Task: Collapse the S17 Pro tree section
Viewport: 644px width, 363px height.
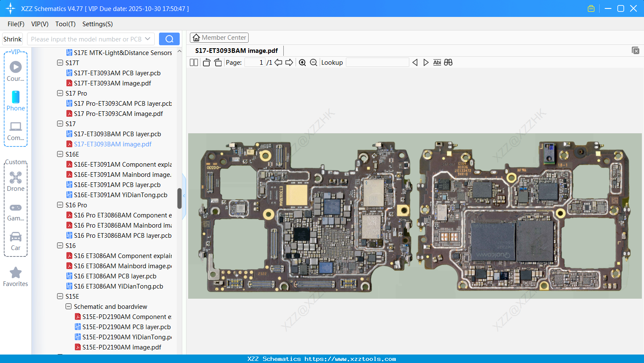Action: pyautogui.click(x=60, y=93)
